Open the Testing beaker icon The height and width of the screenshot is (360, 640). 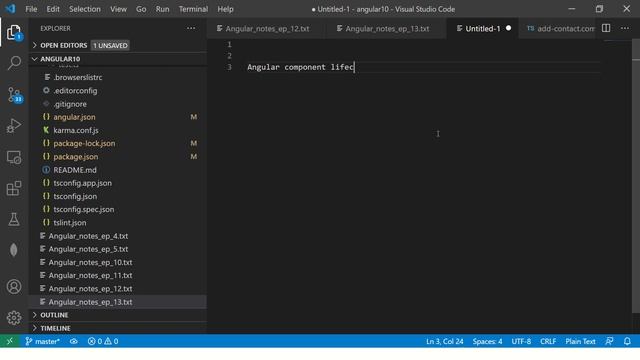(x=14, y=220)
